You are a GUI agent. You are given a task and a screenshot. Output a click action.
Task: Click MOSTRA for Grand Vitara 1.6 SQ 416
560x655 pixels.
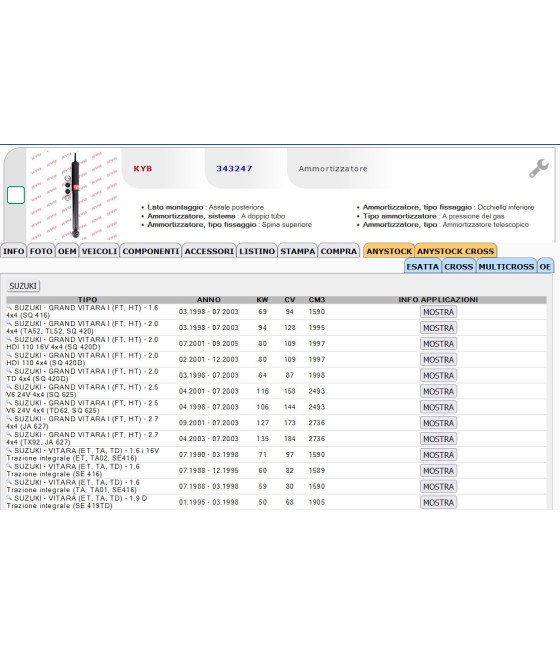coord(438,312)
